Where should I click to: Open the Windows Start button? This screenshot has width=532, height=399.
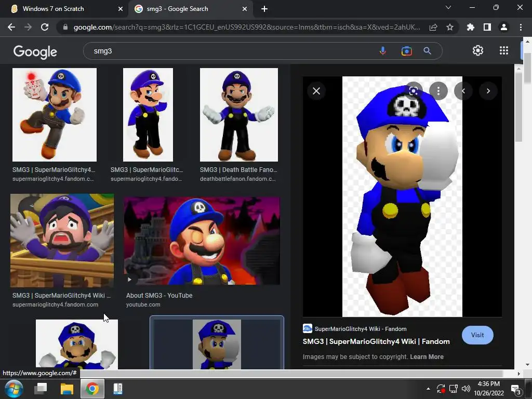[14, 389]
